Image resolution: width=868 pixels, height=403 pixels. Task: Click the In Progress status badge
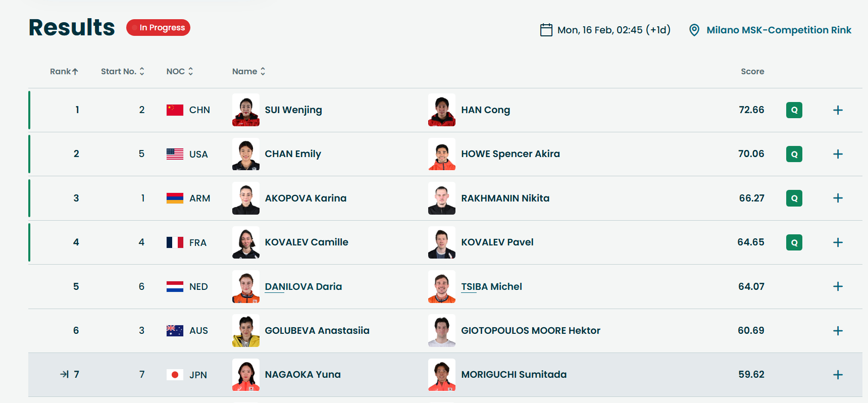(x=158, y=27)
